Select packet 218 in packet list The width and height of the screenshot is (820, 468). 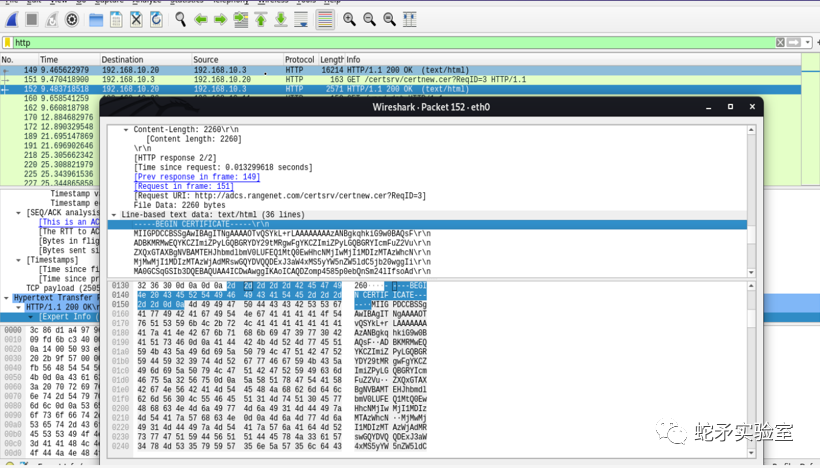[x=50, y=155]
